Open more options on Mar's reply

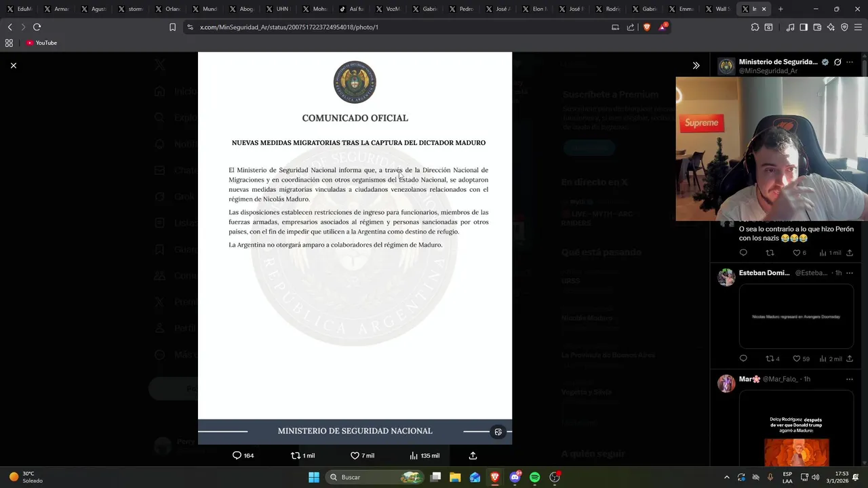click(x=850, y=379)
